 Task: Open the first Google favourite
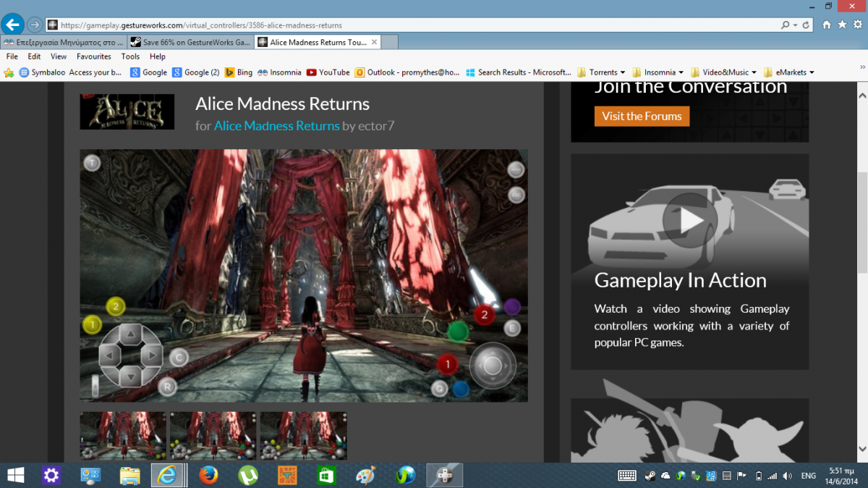click(148, 72)
